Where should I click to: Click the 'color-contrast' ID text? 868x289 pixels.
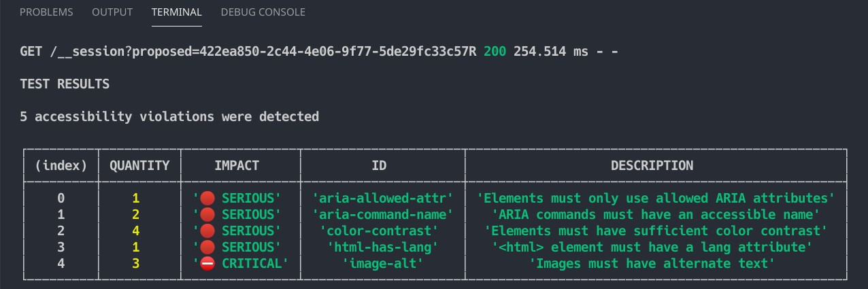pyautogui.click(x=383, y=231)
